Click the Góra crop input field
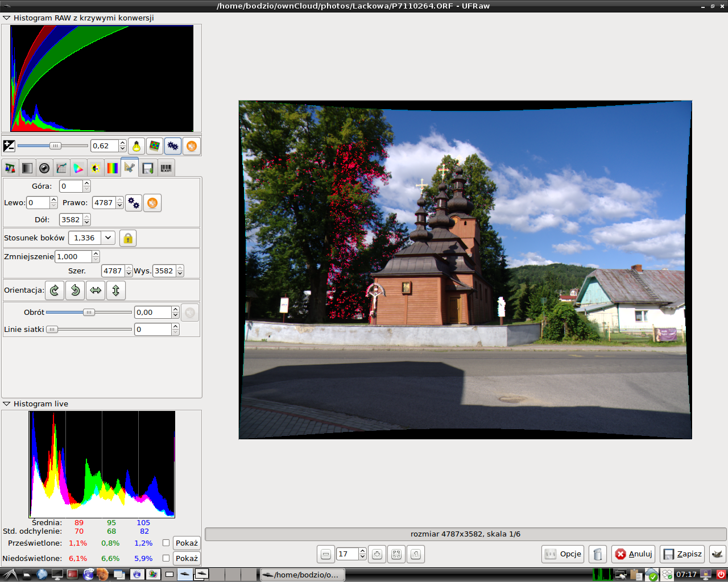This screenshot has height=582, width=728. [71, 186]
